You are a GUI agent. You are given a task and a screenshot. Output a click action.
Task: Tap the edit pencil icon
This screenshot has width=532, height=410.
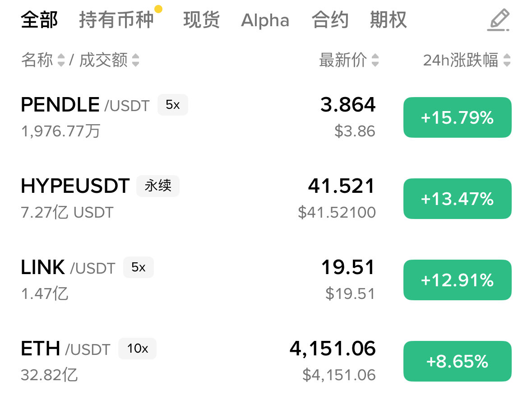point(498,20)
